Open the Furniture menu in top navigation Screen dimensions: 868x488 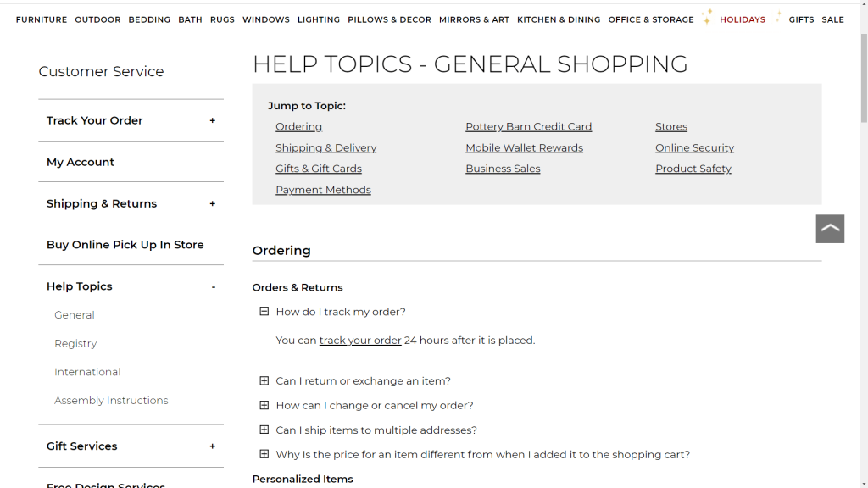42,19
